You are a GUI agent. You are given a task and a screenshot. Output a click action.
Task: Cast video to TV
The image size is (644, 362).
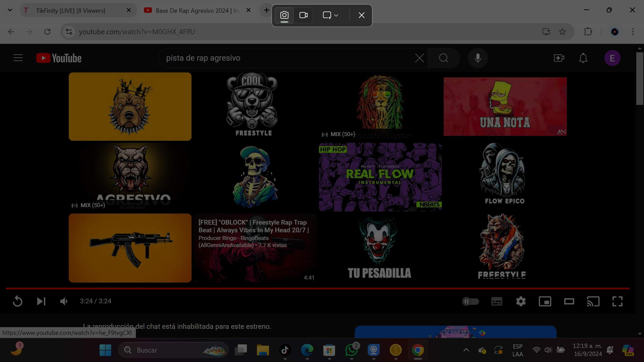(593, 301)
